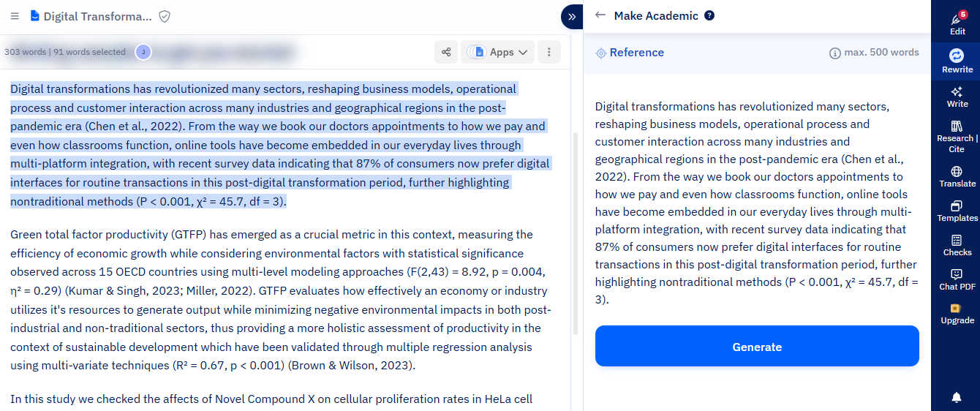This screenshot has width=980, height=411.
Task: Open the Edit tool in sidebar
Action: coord(957,23)
